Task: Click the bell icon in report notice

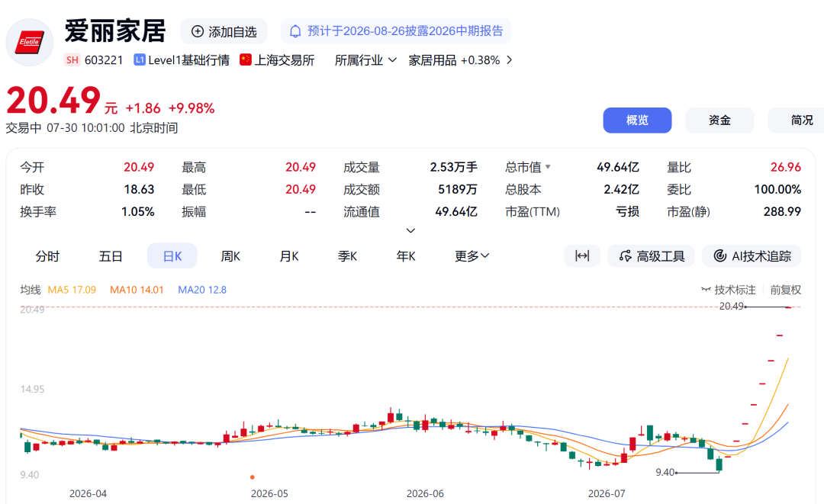Action: (295, 31)
